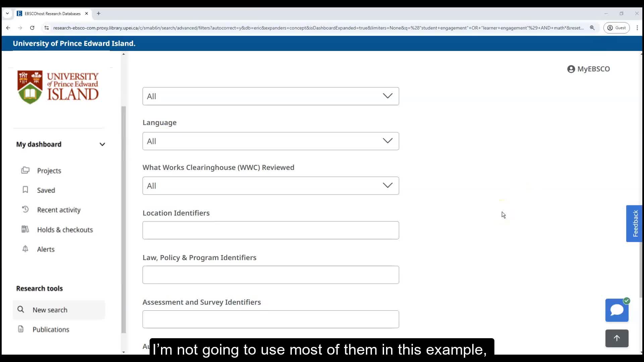Open the MyEBSCO account menu
Viewport: 644px width, 362px height.
[x=588, y=69]
